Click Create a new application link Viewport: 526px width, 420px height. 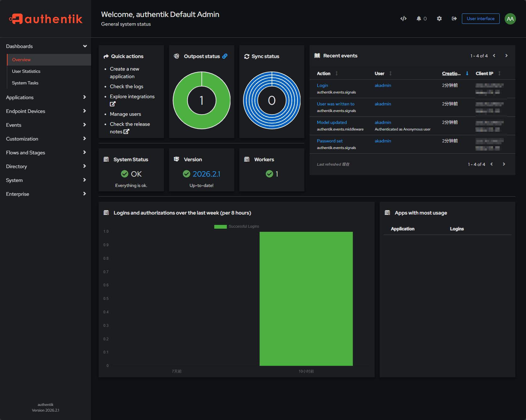tap(124, 72)
